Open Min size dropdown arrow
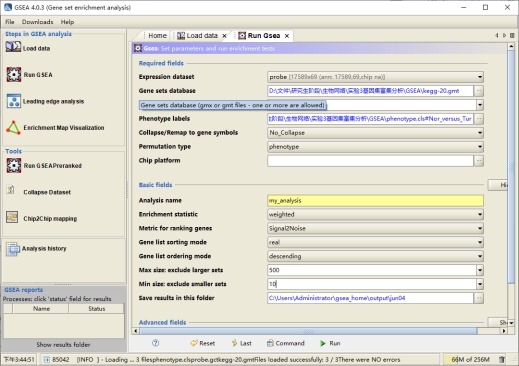The image size is (519, 366). pyautogui.click(x=480, y=284)
